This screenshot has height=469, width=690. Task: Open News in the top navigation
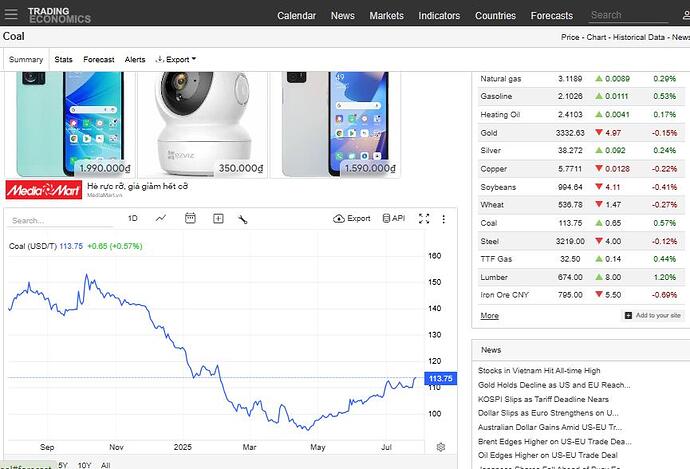point(342,16)
